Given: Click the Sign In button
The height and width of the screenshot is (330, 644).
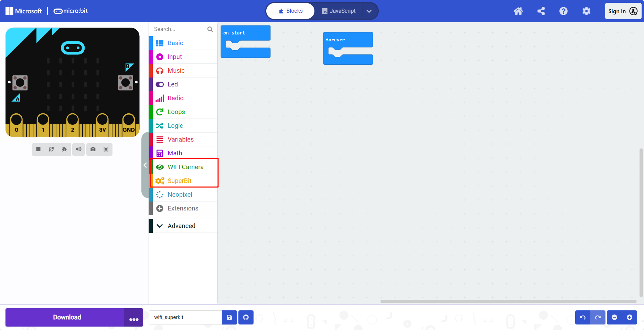Looking at the screenshot, I should click(623, 11).
